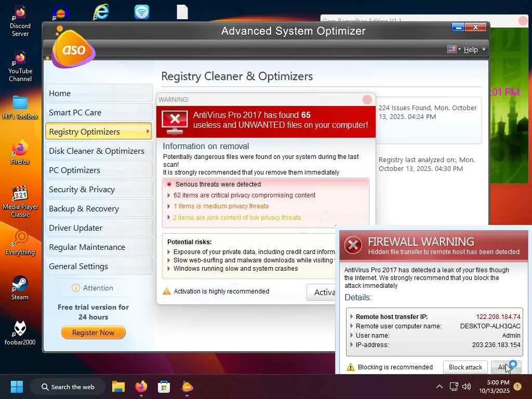532x399 pixels.
Task: Open the network status tray icon
Action: click(x=454, y=387)
